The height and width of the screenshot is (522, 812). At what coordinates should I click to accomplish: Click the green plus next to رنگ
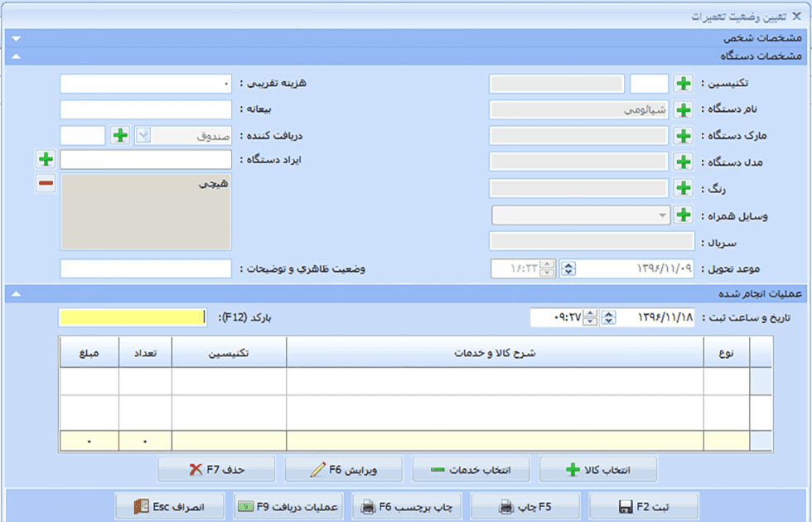(x=683, y=188)
